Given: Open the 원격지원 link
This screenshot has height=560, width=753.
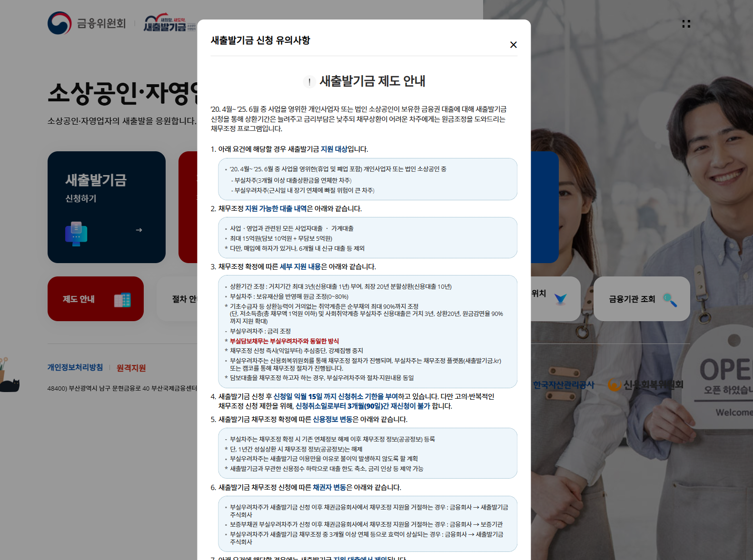Looking at the screenshot, I should 131,368.
